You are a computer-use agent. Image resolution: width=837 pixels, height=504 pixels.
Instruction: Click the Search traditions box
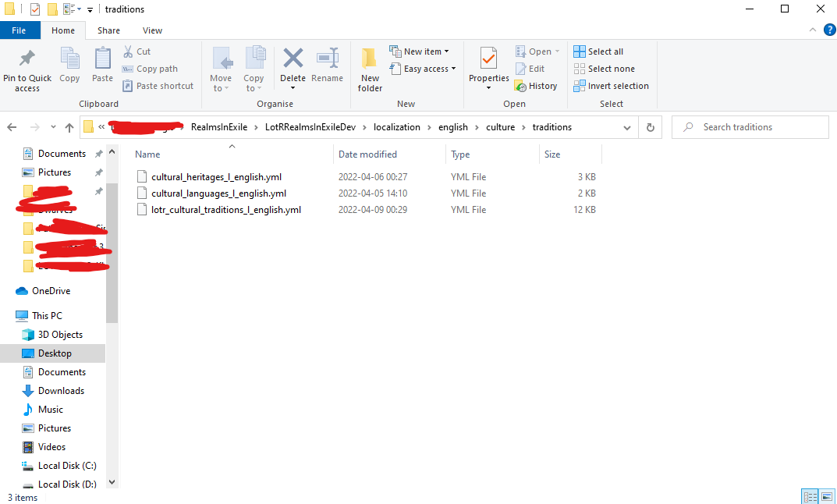pos(750,127)
